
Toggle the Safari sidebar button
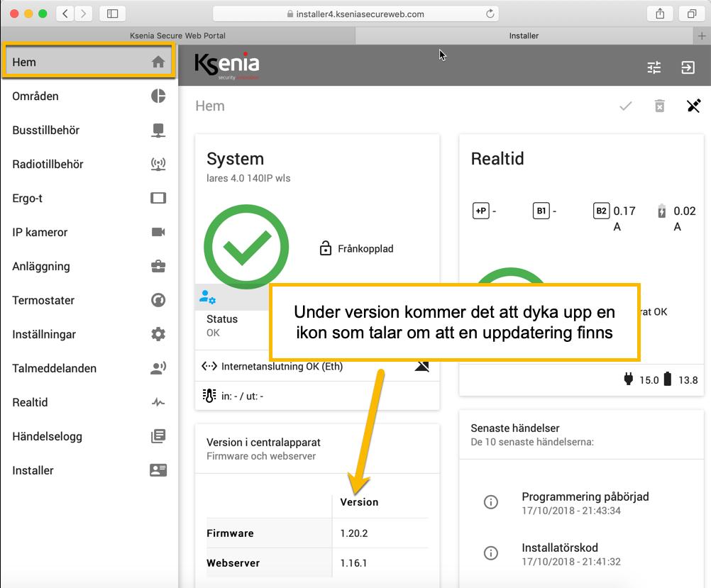[112, 13]
